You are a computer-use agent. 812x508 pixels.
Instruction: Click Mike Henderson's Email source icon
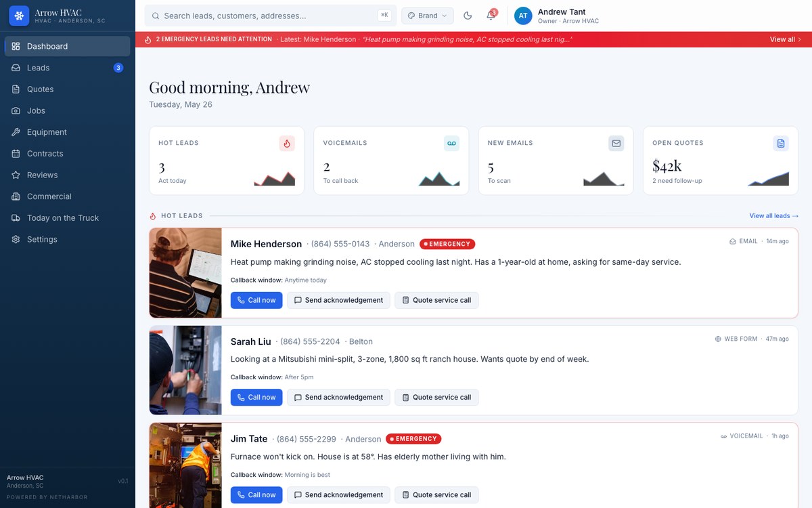click(x=733, y=241)
